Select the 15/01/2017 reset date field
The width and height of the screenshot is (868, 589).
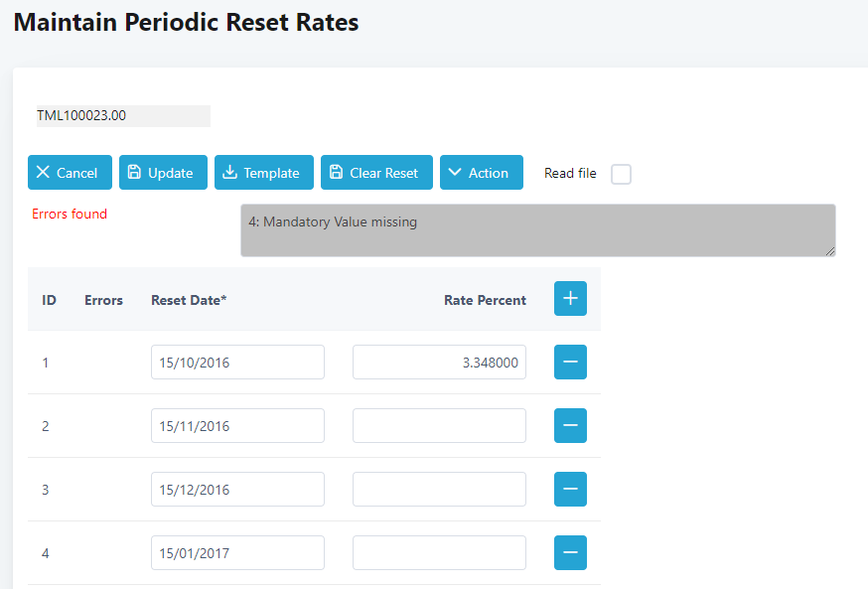point(237,553)
